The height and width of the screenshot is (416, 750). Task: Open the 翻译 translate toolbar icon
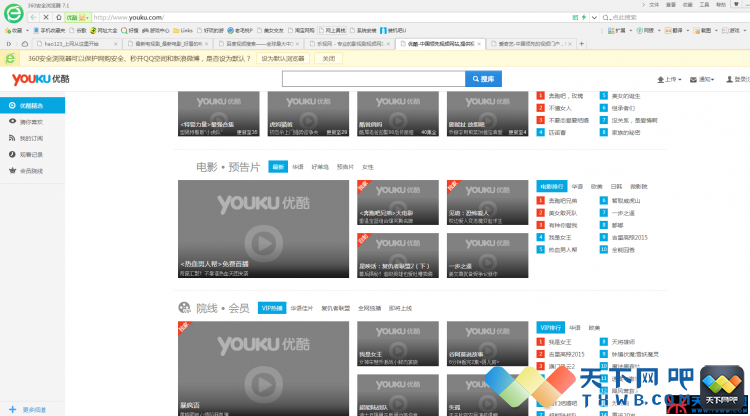pos(668,30)
